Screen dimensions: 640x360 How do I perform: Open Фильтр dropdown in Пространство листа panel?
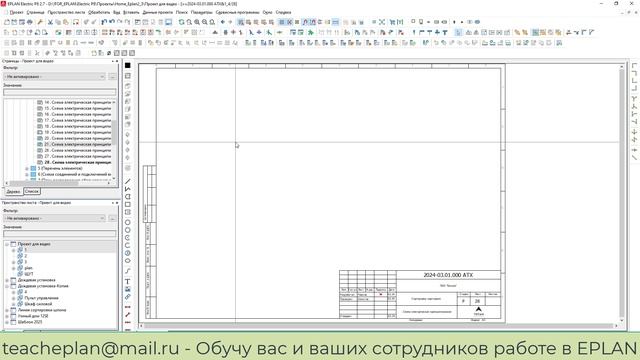pyautogui.click(x=55, y=218)
